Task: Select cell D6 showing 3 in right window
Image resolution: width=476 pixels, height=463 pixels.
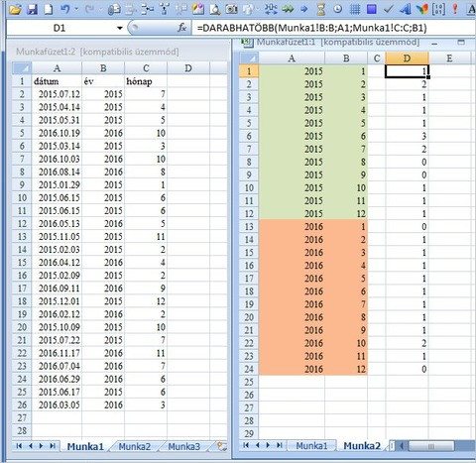Action: (x=407, y=136)
